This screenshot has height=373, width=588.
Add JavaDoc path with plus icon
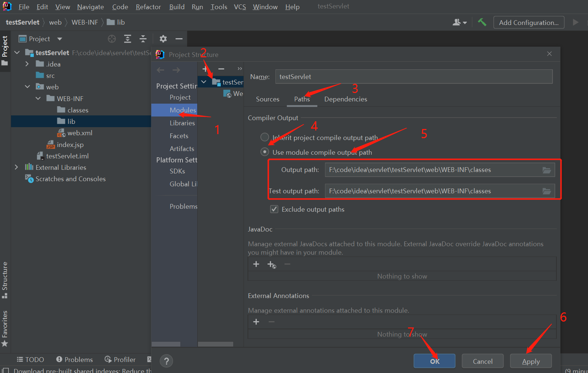(256, 264)
